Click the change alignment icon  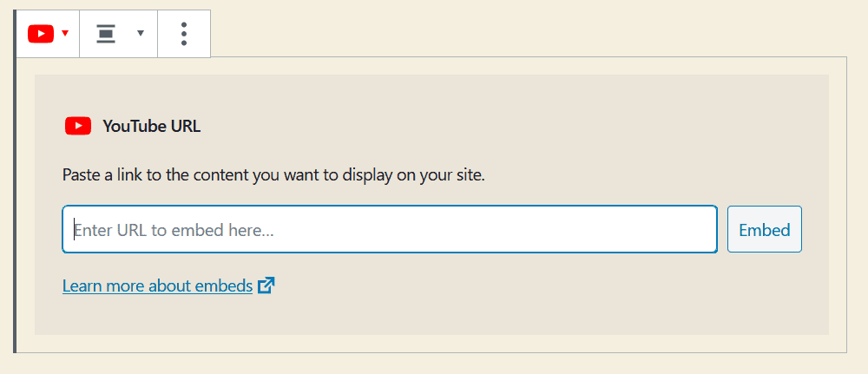point(106,34)
